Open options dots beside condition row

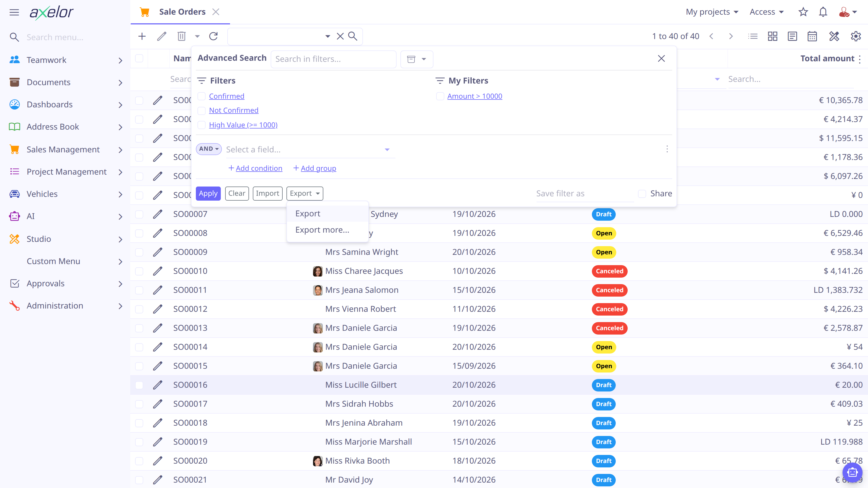[667, 149]
